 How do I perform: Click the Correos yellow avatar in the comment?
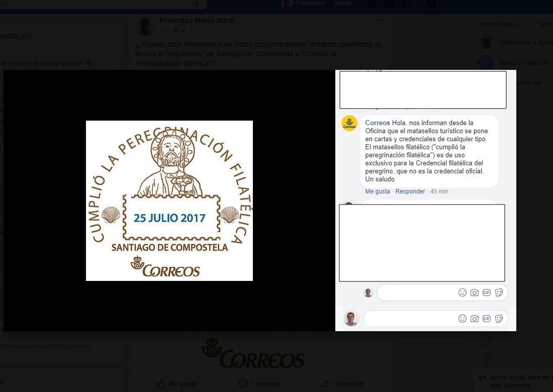pos(349,124)
